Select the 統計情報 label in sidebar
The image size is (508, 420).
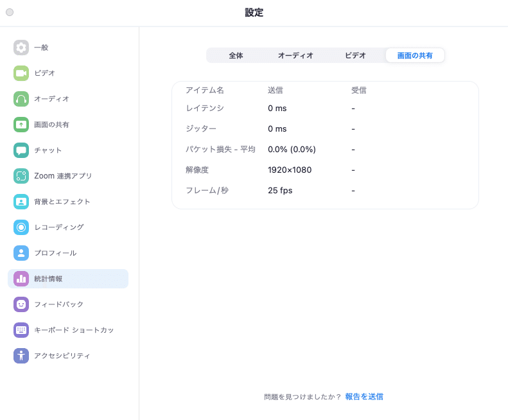coord(48,279)
